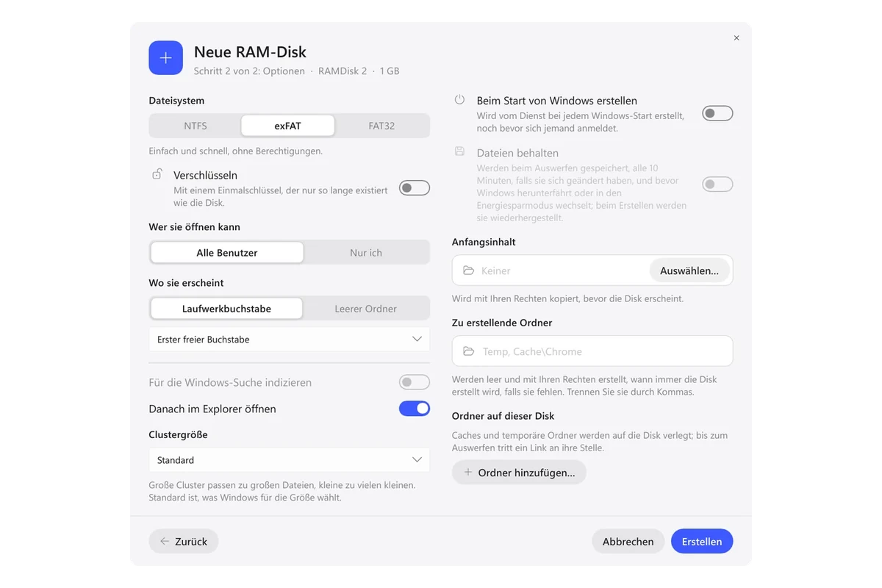Viewport: 882px width, 588px height.
Task: Turn off Danach im Explorer öffnen
Action: click(x=415, y=409)
